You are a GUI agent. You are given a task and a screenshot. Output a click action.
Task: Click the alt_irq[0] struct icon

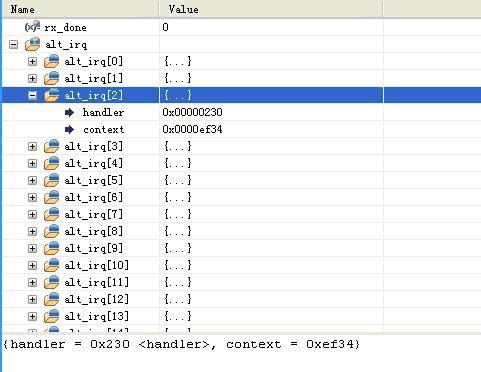pyautogui.click(x=51, y=61)
